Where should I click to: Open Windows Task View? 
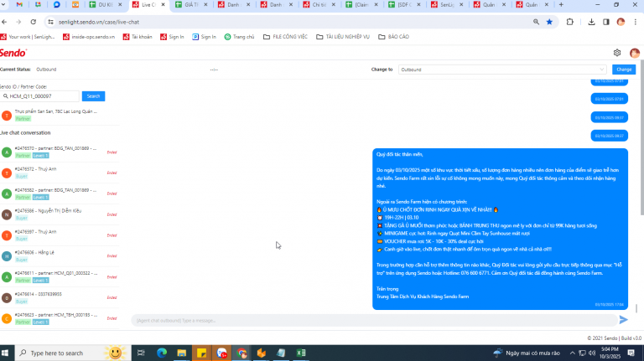(141, 353)
